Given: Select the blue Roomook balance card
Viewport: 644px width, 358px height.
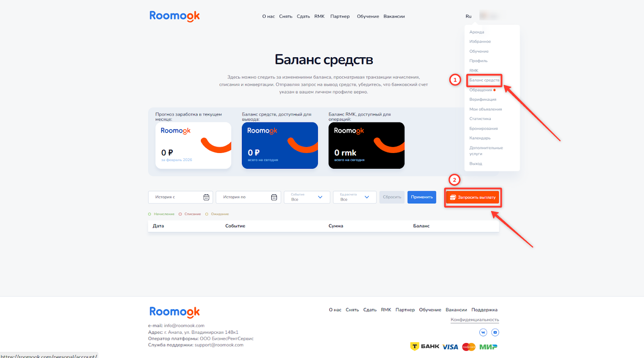Looking at the screenshot, I should (x=280, y=145).
